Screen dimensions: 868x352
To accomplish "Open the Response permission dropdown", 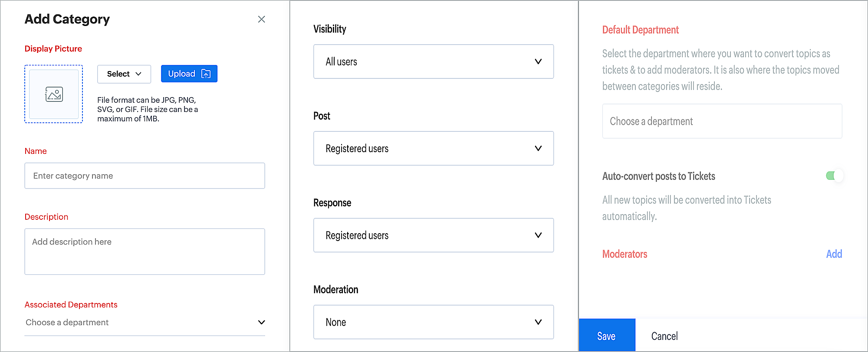I will 433,235.
